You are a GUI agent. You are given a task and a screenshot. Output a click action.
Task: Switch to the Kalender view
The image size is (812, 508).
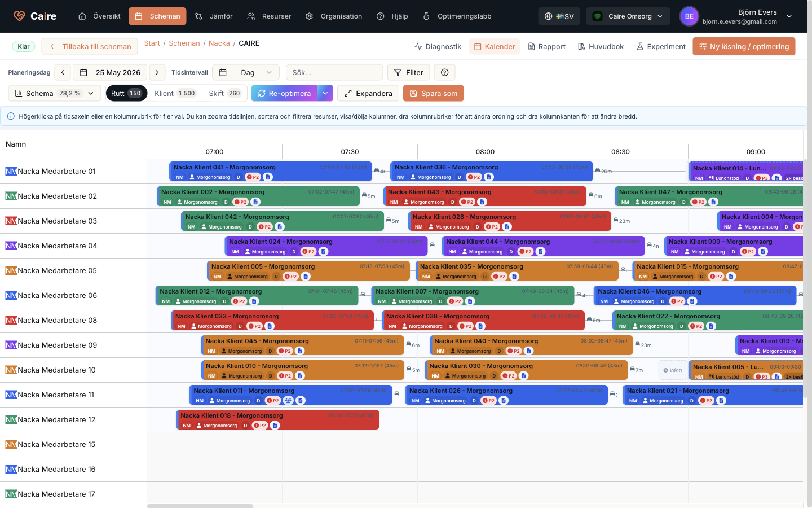[494, 46]
